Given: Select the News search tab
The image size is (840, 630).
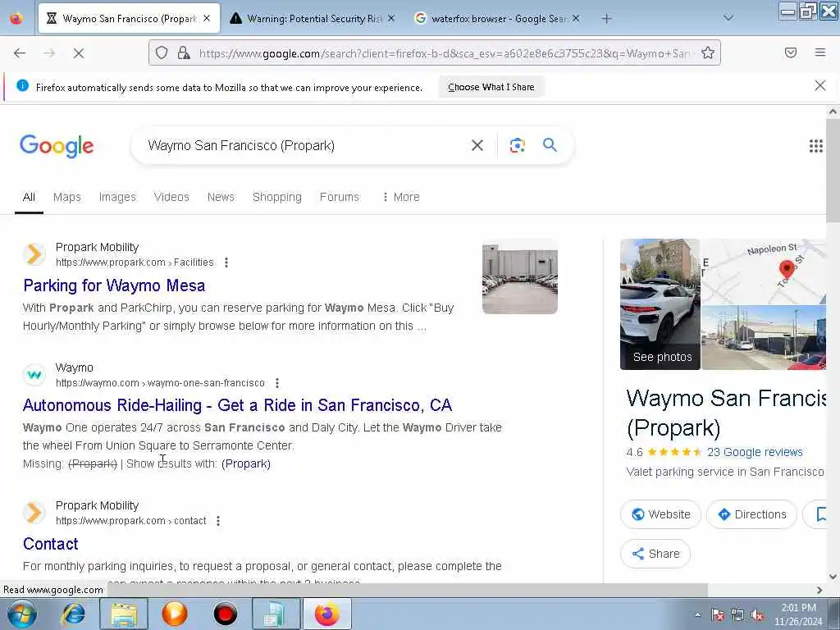Looking at the screenshot, I should tap(221, 197).
